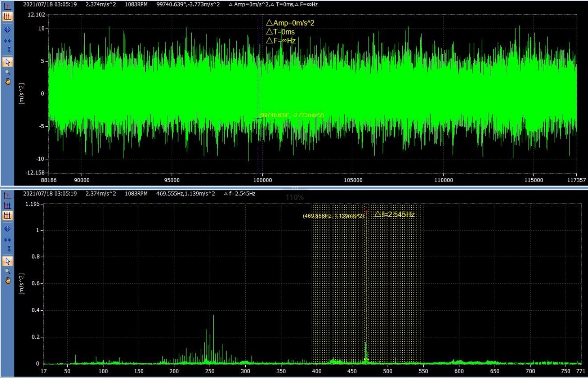Pick the magnifier zoom tool in spectrum panel
Image resolution: width=588 pixels, height=378 pixels.
(7, 271)
